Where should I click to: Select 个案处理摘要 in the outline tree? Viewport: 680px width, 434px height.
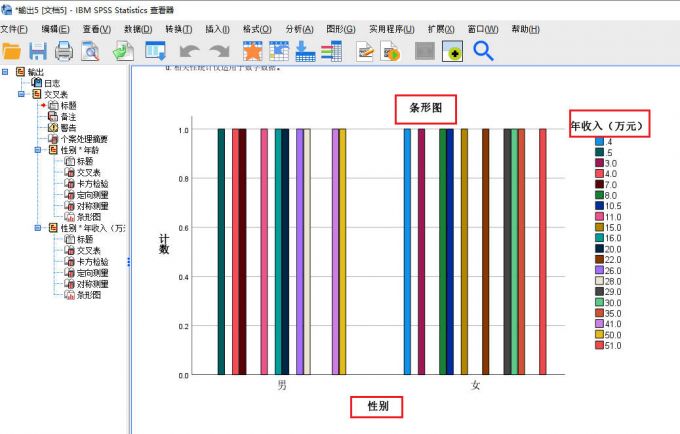click(84, 139)
